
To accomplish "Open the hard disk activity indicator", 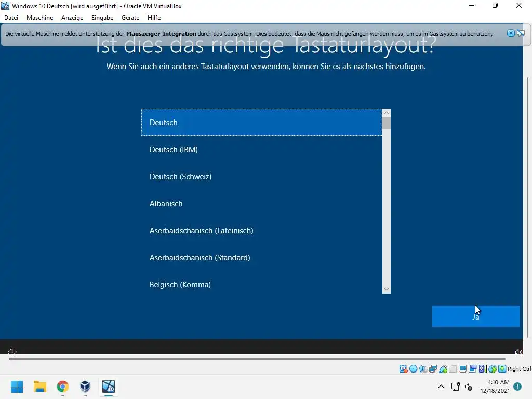I will [x=403, y=369].
